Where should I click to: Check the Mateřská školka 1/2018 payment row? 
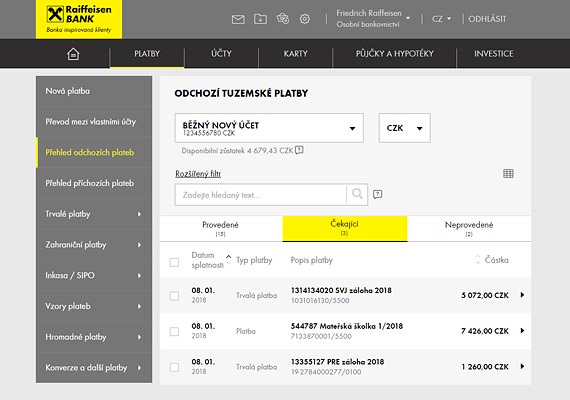[174, 331]
